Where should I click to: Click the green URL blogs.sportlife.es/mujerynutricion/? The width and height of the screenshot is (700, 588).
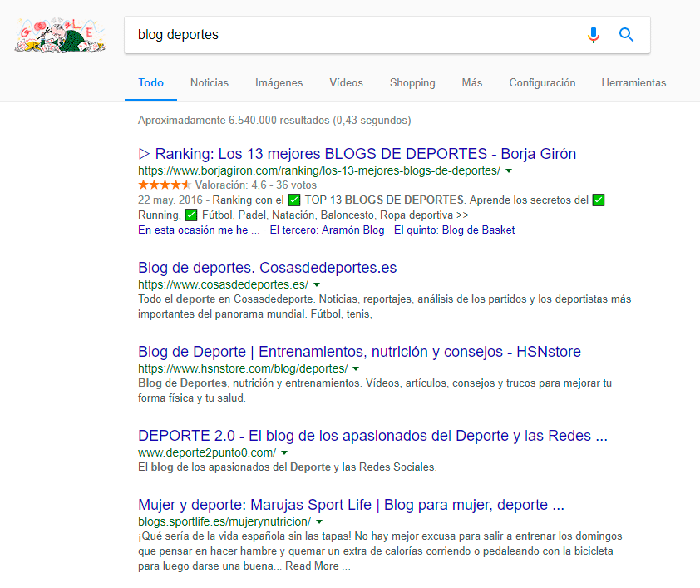coord(224,522)
